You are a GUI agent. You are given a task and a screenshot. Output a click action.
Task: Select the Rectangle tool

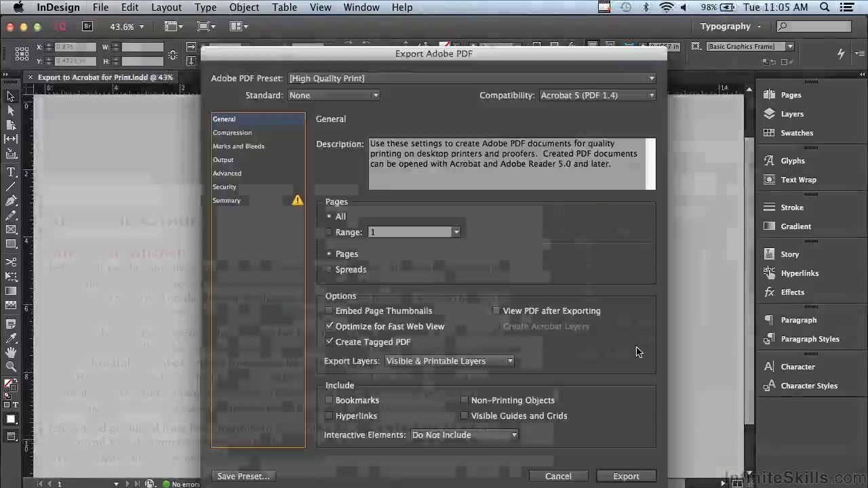(11, 244)
